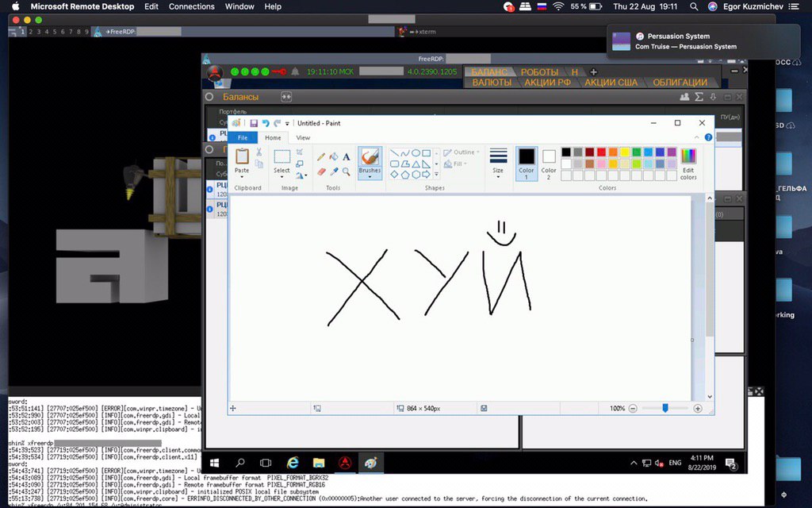
Task: Click the users icon in Балансы panel
Action: click(684, 97)
